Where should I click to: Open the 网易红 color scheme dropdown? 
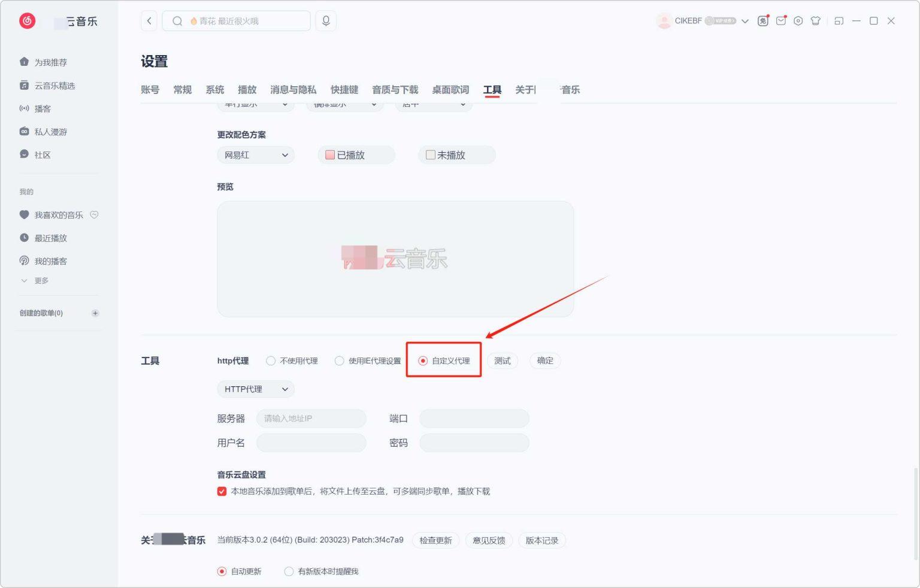[x=256, y=155]
